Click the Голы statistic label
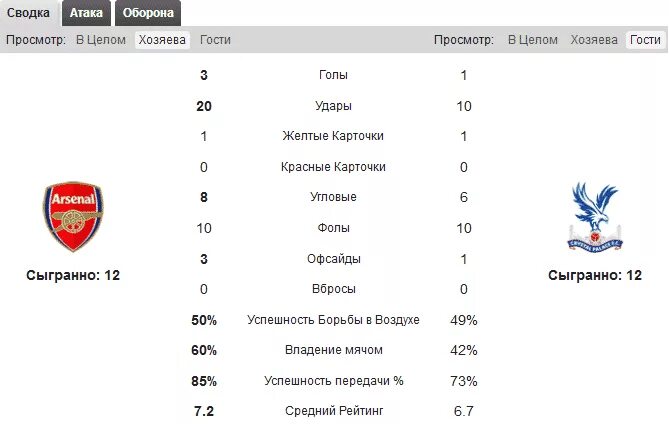Image resolution: width=669 pixels, height=424 pixels. click(333, 75)
